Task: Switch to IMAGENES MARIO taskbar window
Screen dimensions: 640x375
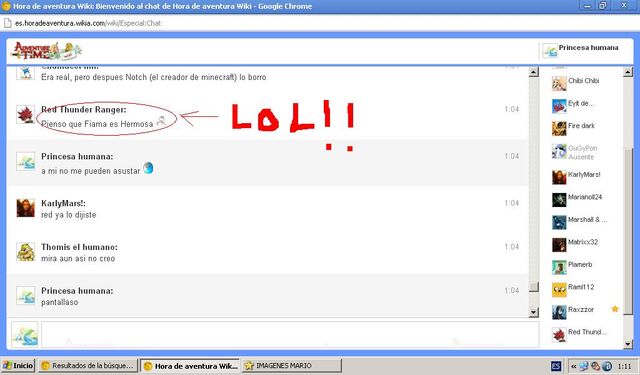Action: pos(291,366)
